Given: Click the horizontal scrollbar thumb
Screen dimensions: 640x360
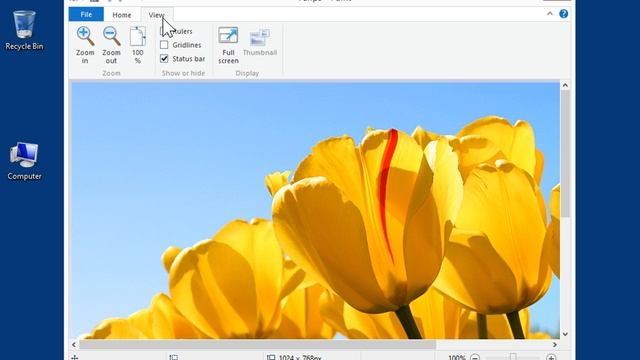Looking at the screenshot, I should 258,345.
